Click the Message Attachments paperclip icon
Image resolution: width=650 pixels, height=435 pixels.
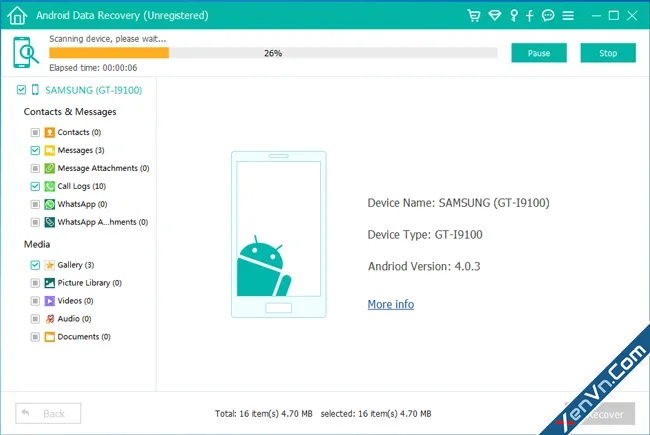tap(49, 168)
